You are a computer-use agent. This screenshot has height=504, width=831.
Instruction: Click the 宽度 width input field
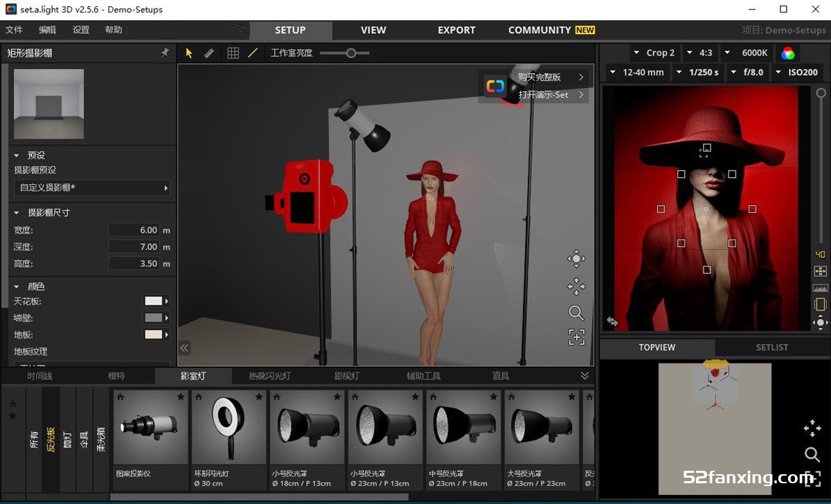[134, 230]
